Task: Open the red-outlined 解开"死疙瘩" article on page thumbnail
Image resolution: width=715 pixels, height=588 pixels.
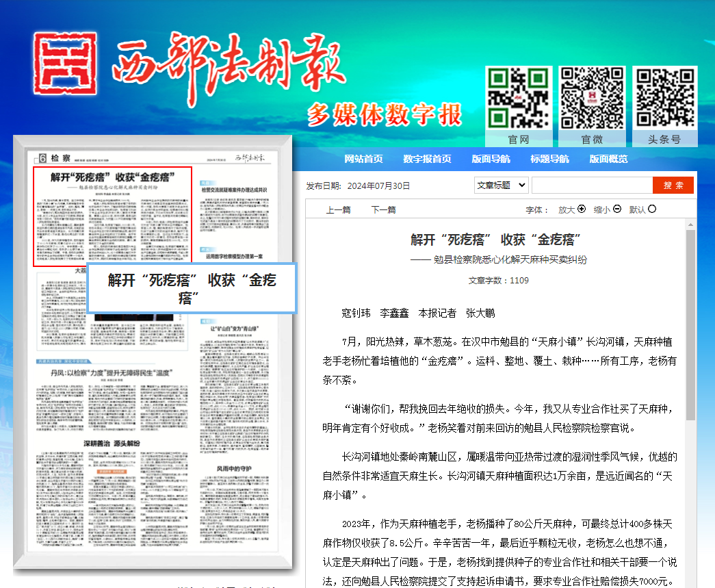Action: pos(112,216)
